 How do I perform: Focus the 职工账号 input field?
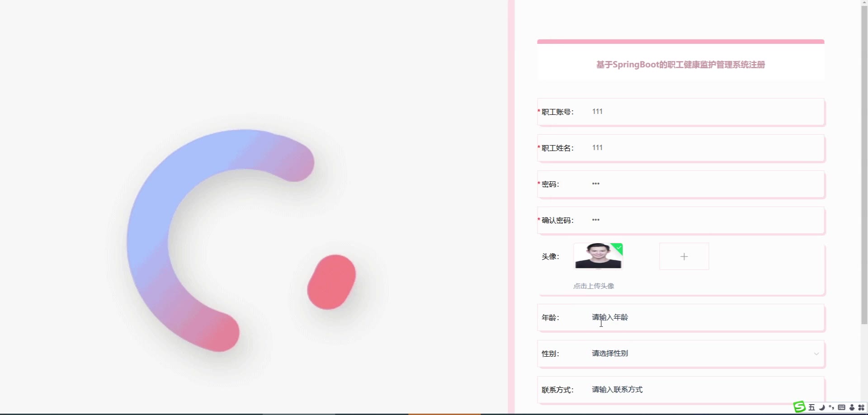[x=705, y=112]
